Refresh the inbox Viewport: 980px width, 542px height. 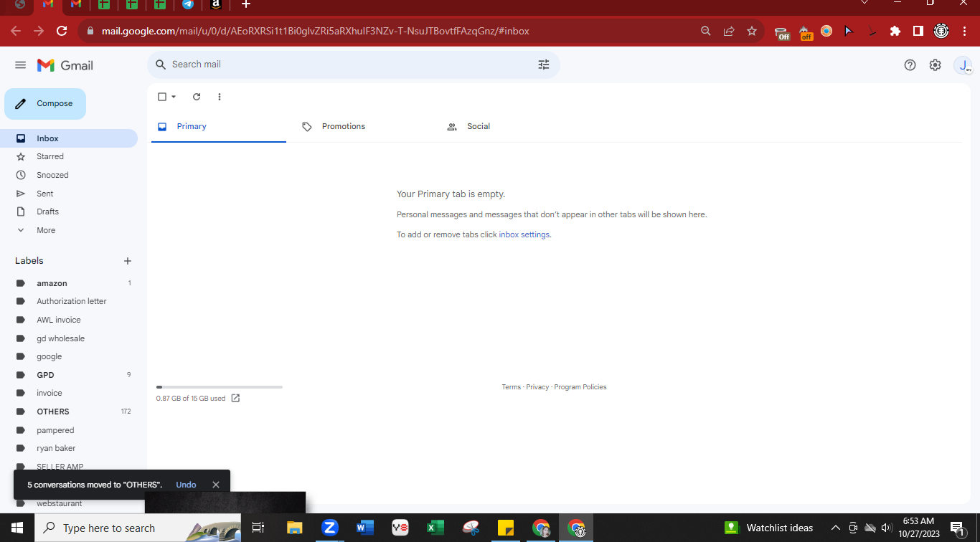coord(197,97)
